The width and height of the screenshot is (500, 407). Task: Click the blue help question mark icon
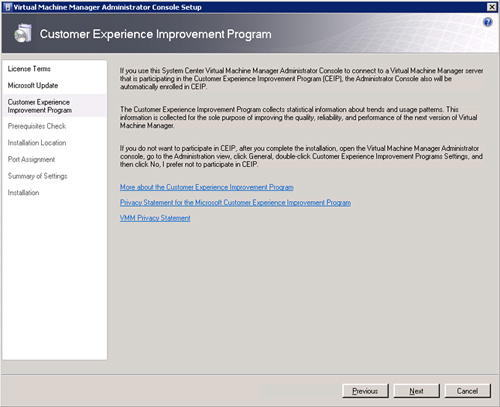[488, 22]
